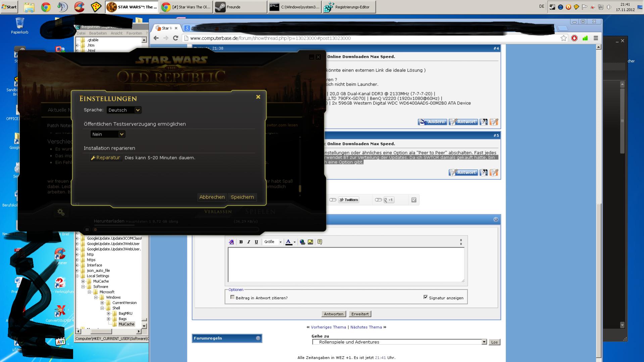Screen dimensions: 644x362
Task: Click the Chrome address bar URL
Action: click(x=270, y=38)
